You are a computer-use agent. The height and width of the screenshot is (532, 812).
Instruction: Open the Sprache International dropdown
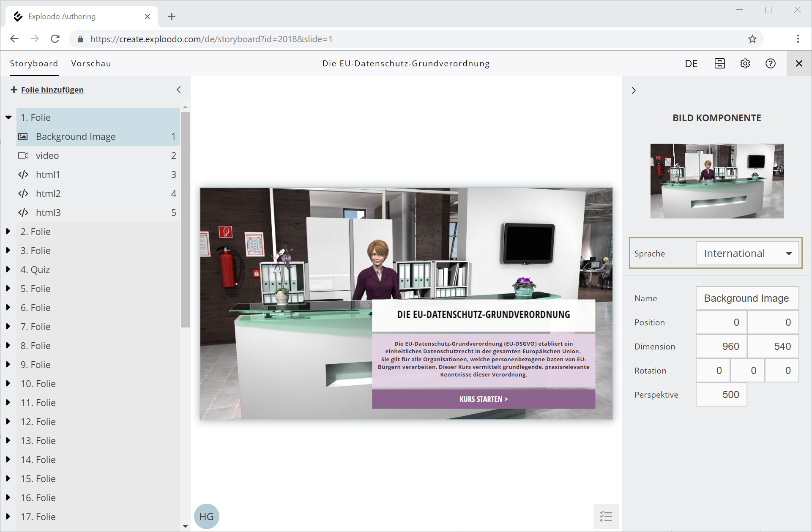pyautogui.click(x=747, y=254)
